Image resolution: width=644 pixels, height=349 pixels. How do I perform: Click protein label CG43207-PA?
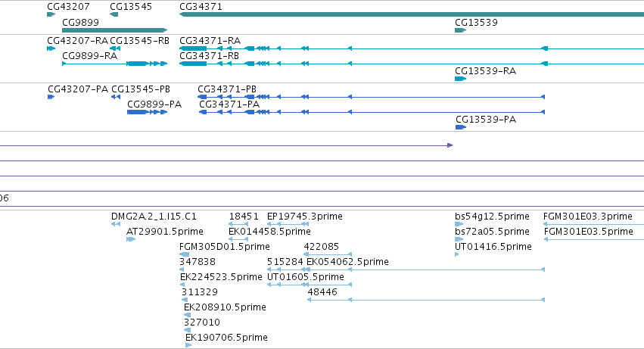tap(78, 89)
